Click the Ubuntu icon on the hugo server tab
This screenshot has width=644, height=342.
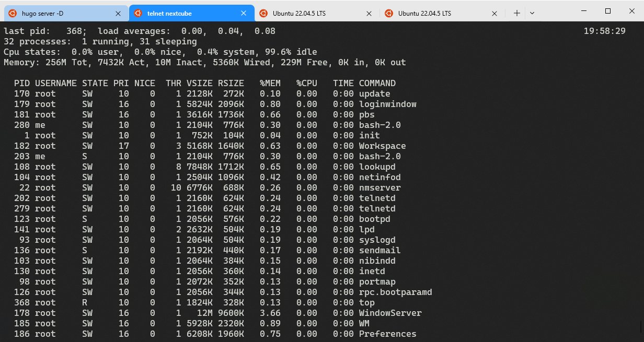[12, 14]
